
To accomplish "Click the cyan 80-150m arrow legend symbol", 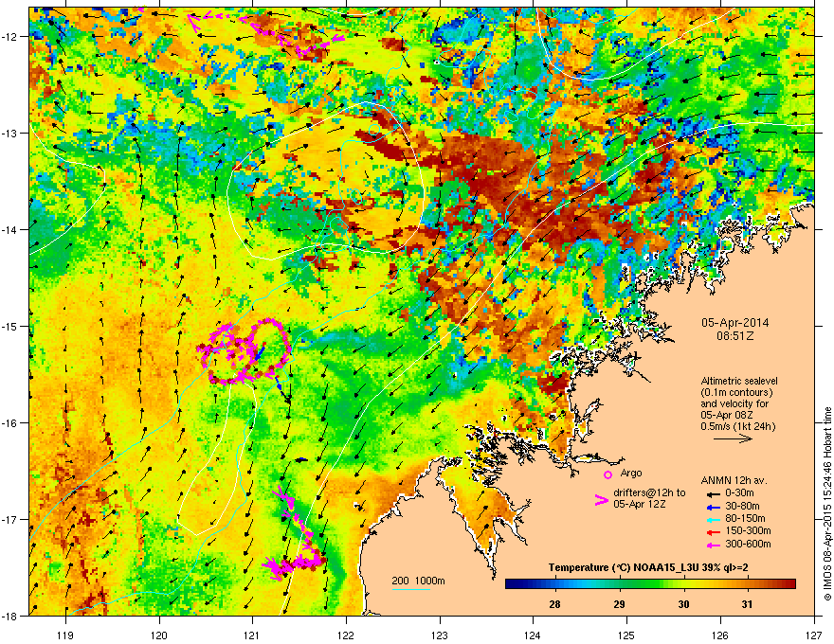I will (x=713, y=519).
